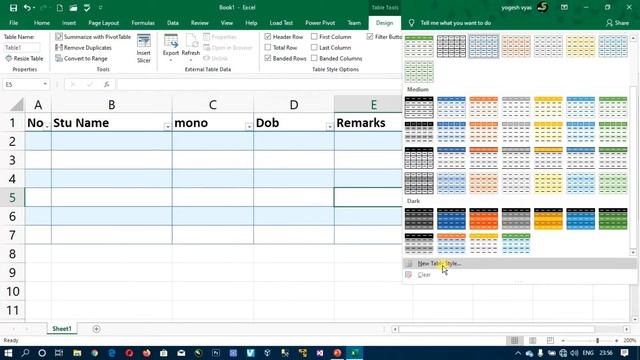Viewport: 640px width, 360px height.
Task: Click Resize Table
Action: click(24, 58)
